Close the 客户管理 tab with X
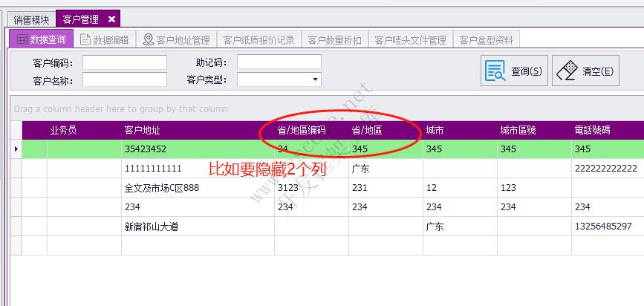The height and width of the screenshot is (306, 644). (111, 19)
